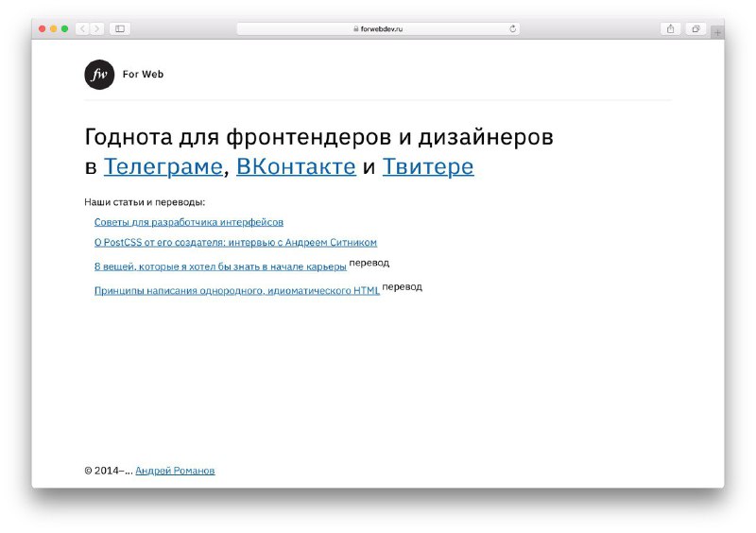756x533 pixels.
Task: Click the For Web site title
Action: [x=144, y=75]
